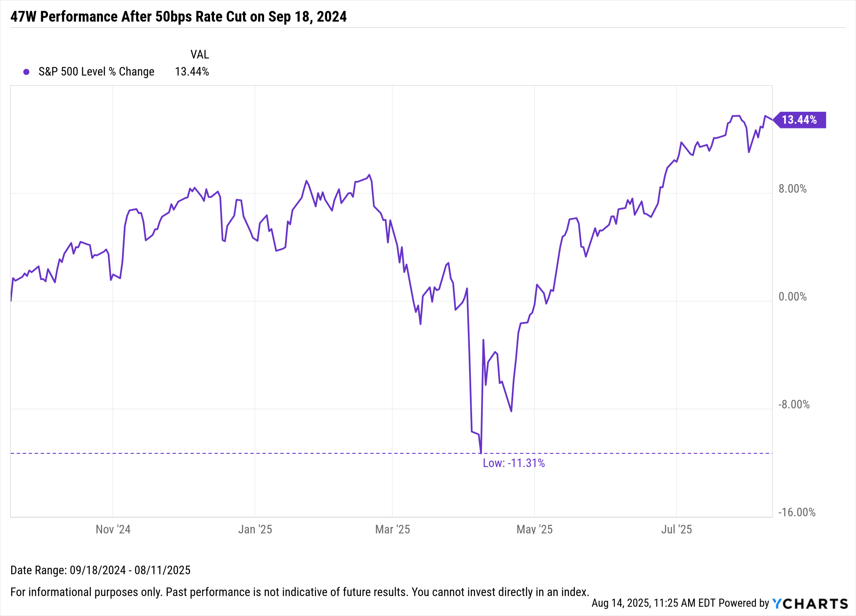856x616 pixels.
Task: Click the Jan '25 x-axis label
Action: 255,530
